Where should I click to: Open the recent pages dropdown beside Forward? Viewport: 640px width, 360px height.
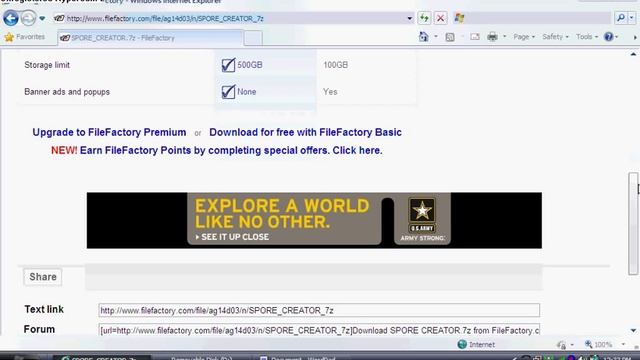[42, 18]
